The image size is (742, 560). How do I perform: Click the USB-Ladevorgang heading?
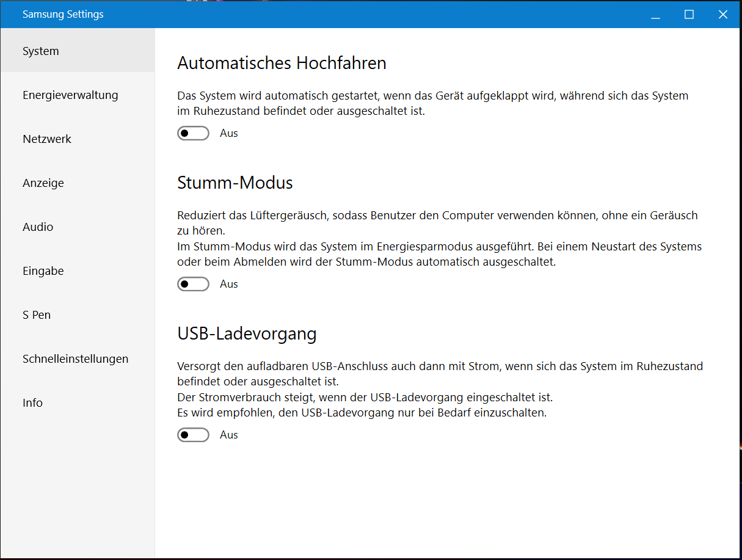pyautogui.click(x=247, y=333)
